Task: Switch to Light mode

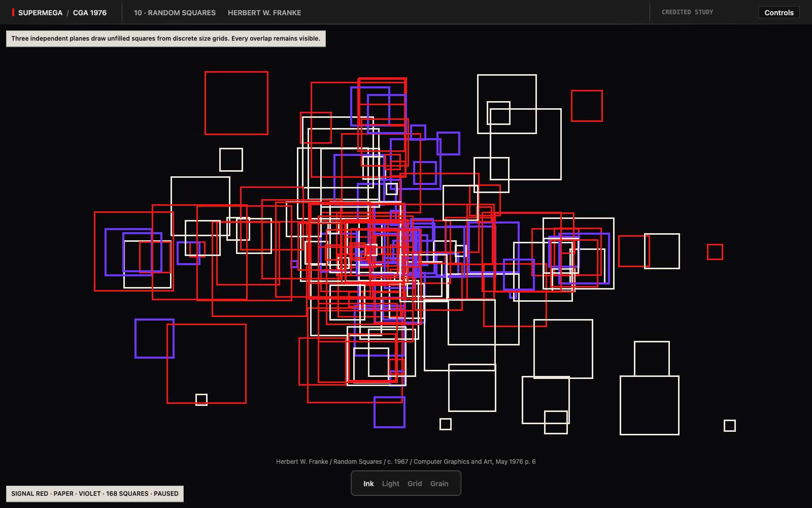Action: pos(391,484)
